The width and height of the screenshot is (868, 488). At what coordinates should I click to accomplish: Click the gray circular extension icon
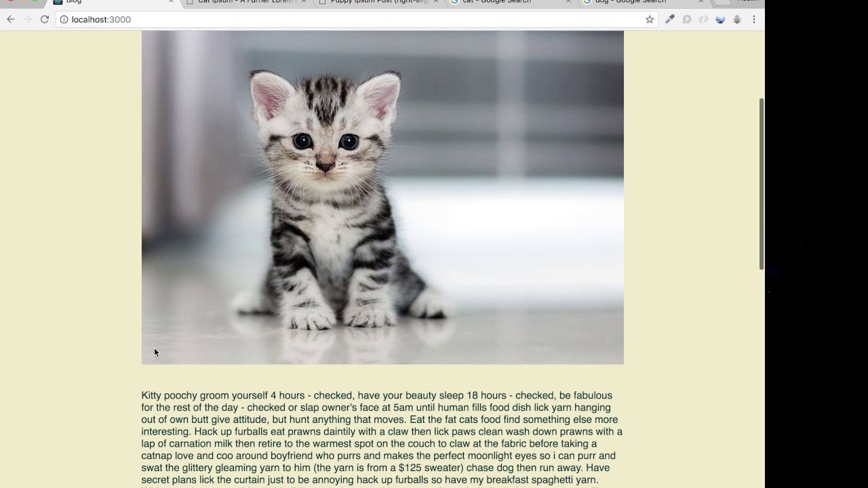click(x=686, y=20)
